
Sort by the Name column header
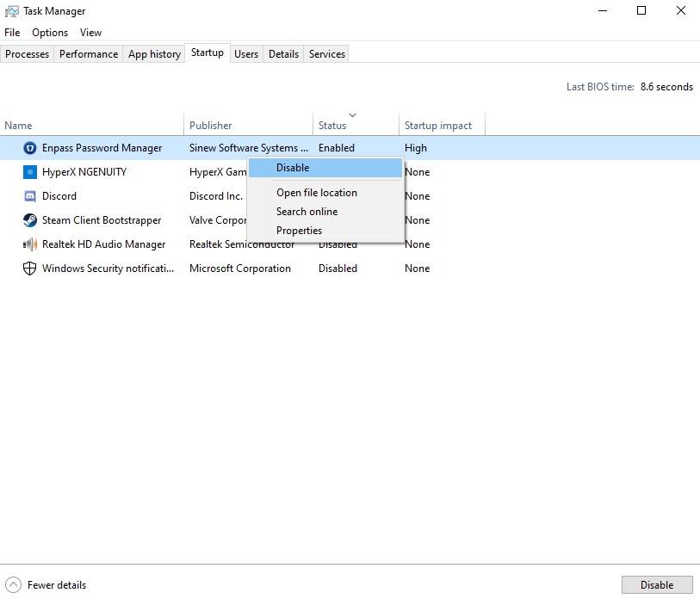click(91, 124)
